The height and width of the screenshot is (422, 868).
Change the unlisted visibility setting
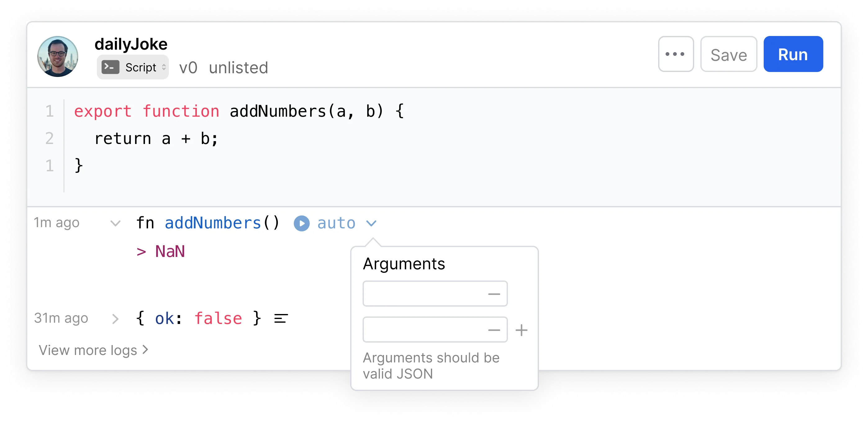click(x=238, y=67)
